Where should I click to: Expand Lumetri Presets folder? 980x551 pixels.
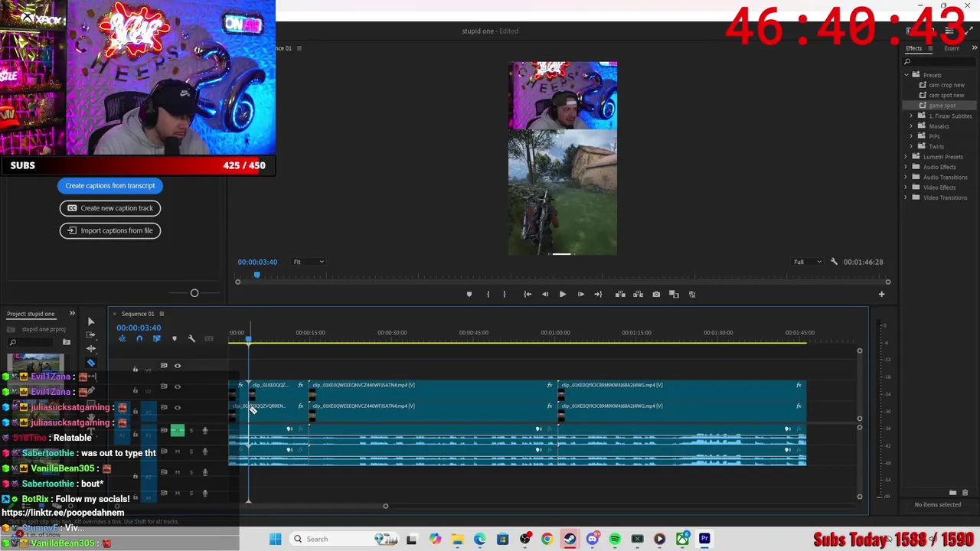906,157
